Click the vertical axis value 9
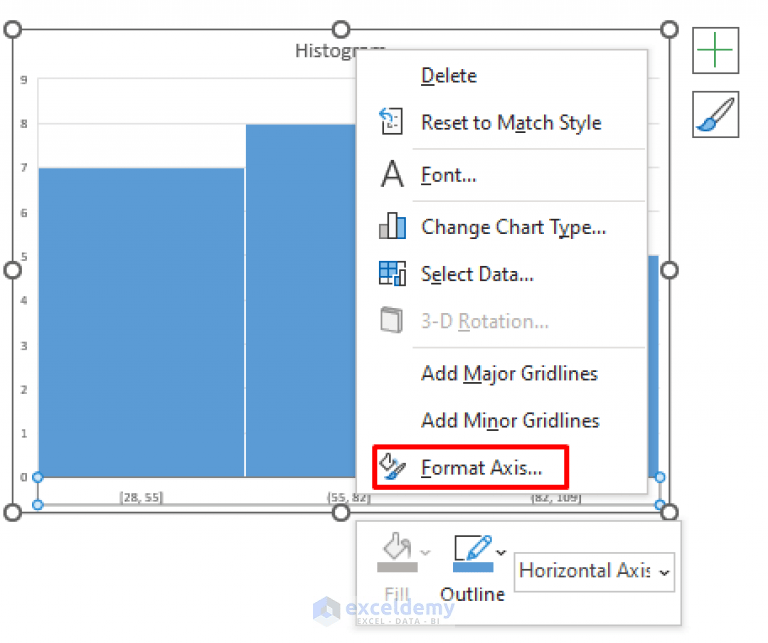 click(24, 80)
